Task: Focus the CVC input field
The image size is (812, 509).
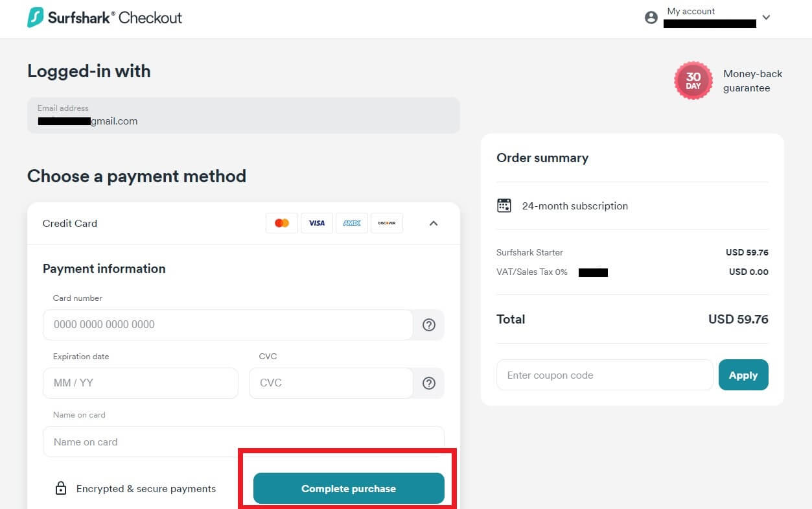Action: pyautogui.click(x=331, y=383)
